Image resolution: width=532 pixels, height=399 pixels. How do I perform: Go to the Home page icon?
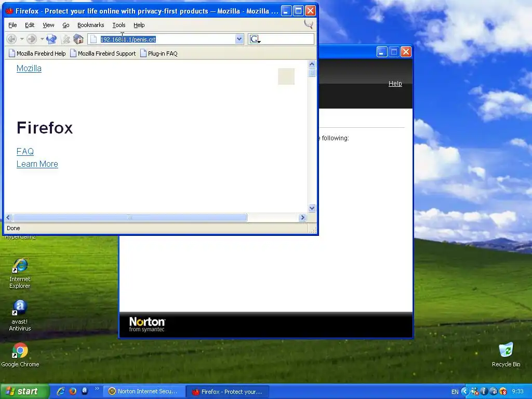(x=78, y=39)
